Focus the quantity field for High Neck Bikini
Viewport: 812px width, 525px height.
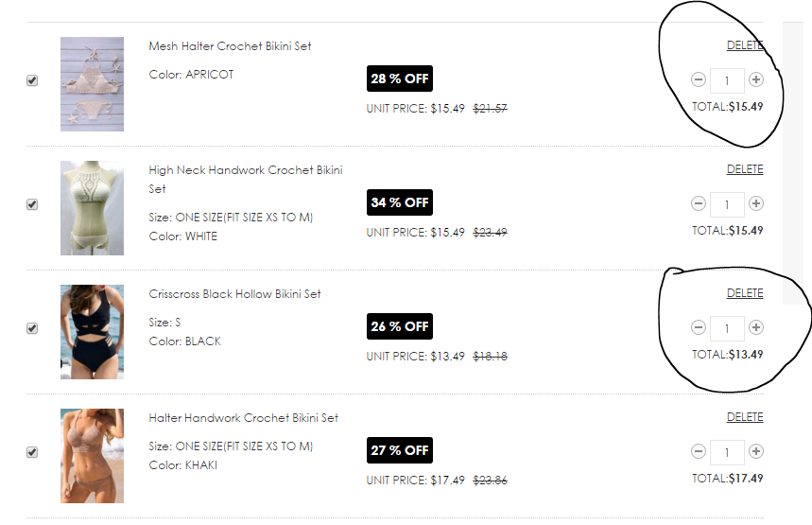coord(727,204)
